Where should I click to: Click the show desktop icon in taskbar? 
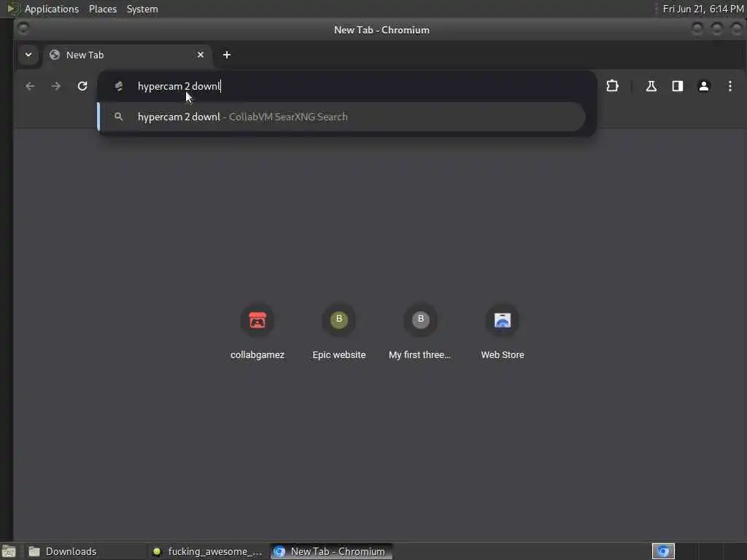(9, 551)
